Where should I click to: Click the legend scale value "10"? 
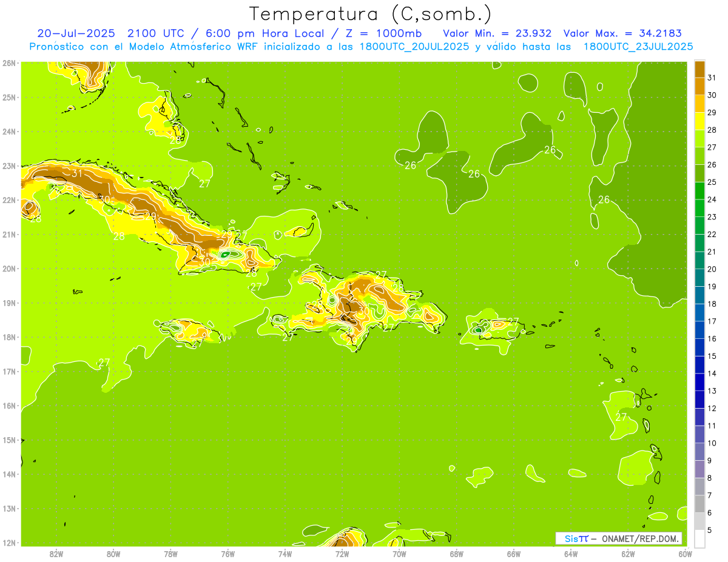[x=712, y=443]
